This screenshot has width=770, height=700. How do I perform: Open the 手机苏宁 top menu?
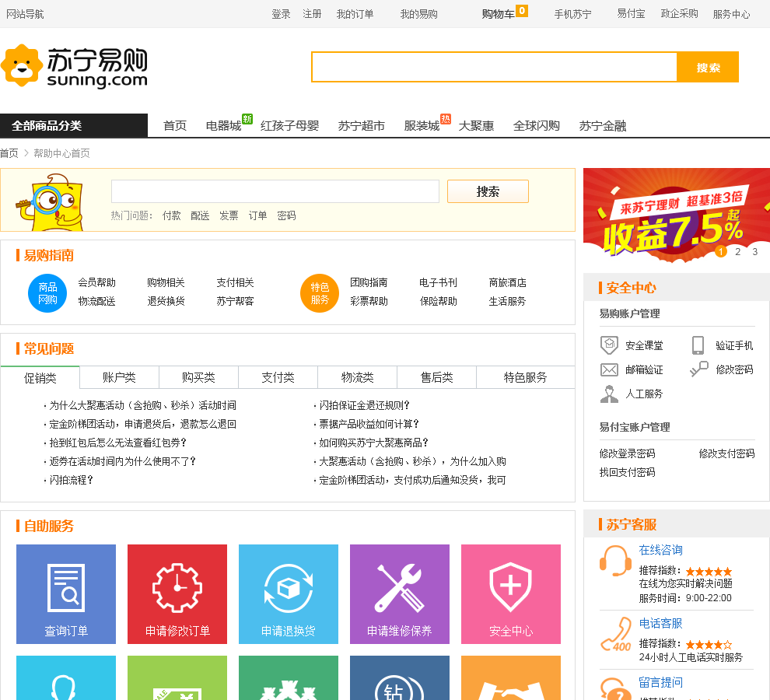point(572,14)
